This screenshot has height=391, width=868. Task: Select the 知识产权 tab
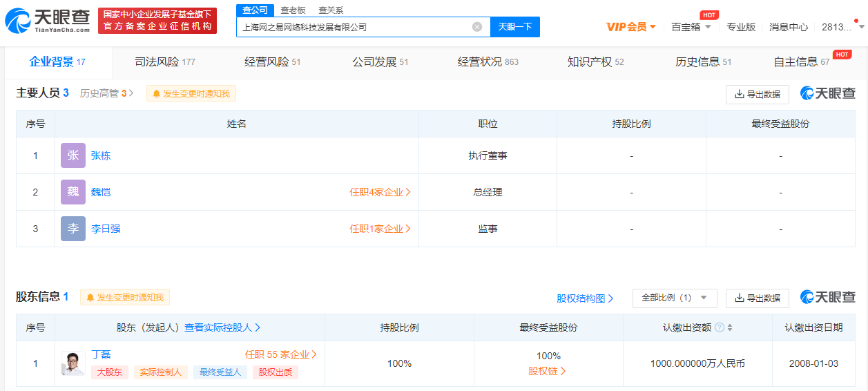[x=596, y=62]
